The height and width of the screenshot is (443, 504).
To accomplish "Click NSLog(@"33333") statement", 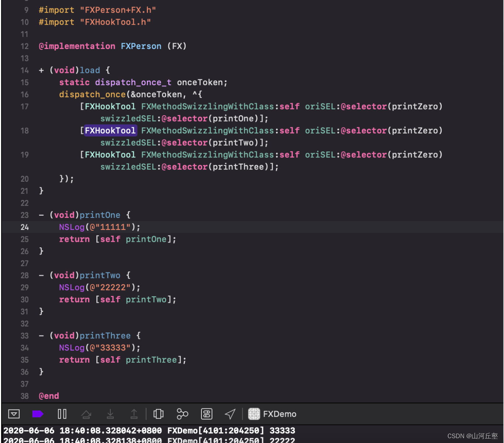I will pyautogui.click(x=100, y=348).
